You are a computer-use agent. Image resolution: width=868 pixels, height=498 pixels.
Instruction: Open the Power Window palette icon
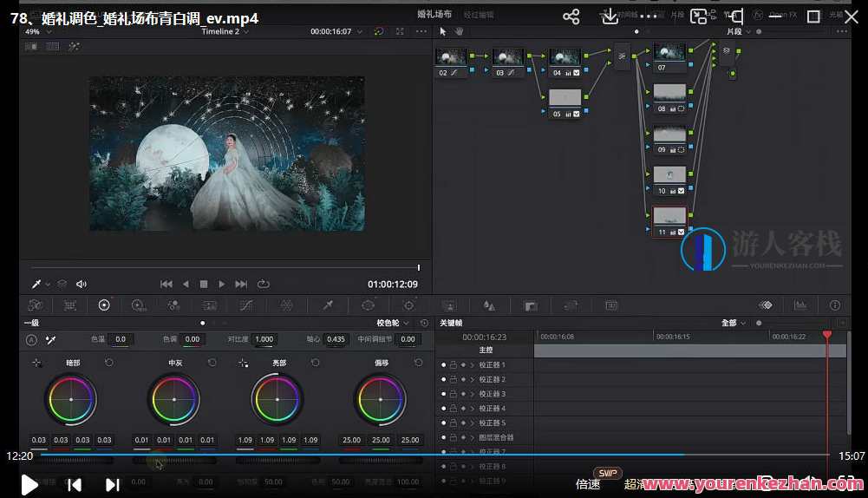369,305
